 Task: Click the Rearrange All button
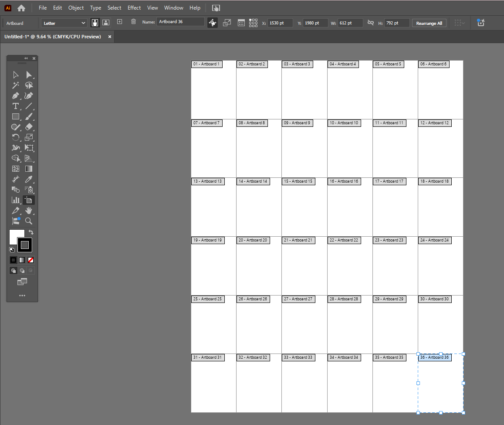429,23
